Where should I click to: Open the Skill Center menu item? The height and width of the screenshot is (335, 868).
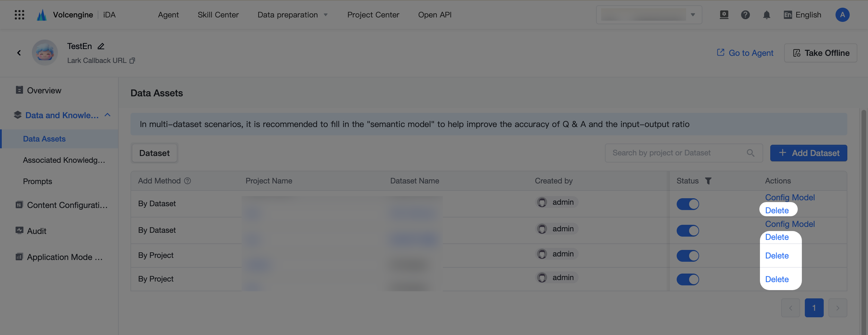[218, 15]
